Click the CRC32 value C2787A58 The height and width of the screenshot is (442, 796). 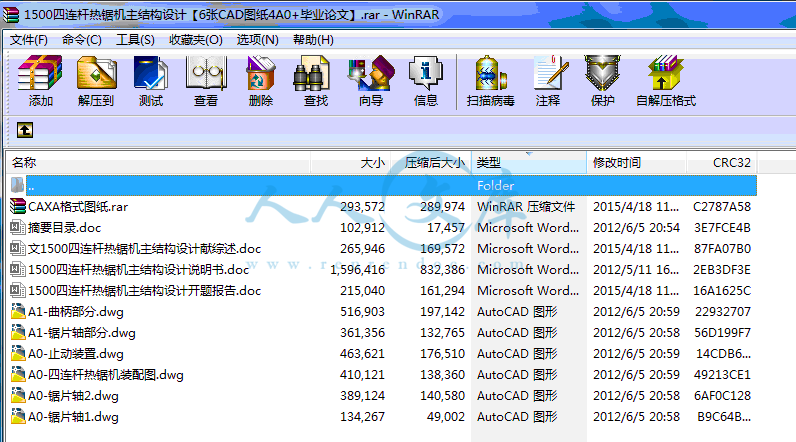722,207
